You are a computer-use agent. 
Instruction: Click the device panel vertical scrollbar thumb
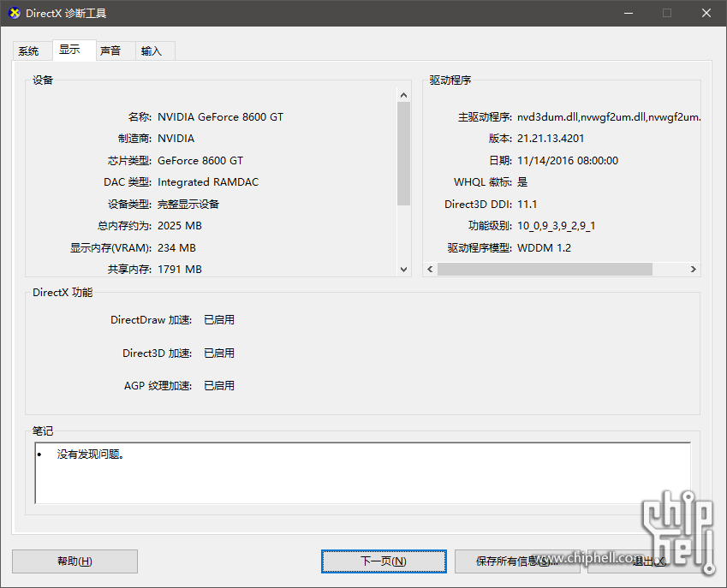tap(404, 153)
